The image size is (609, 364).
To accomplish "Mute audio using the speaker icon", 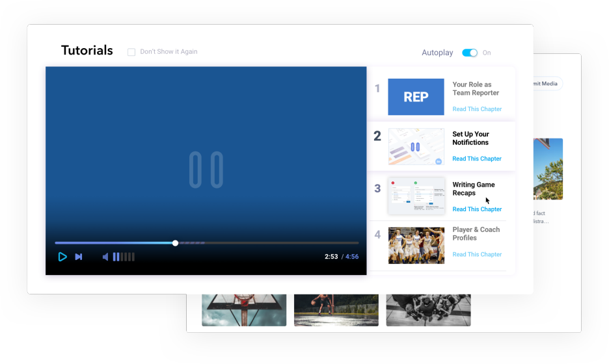I will pos(105,257).
